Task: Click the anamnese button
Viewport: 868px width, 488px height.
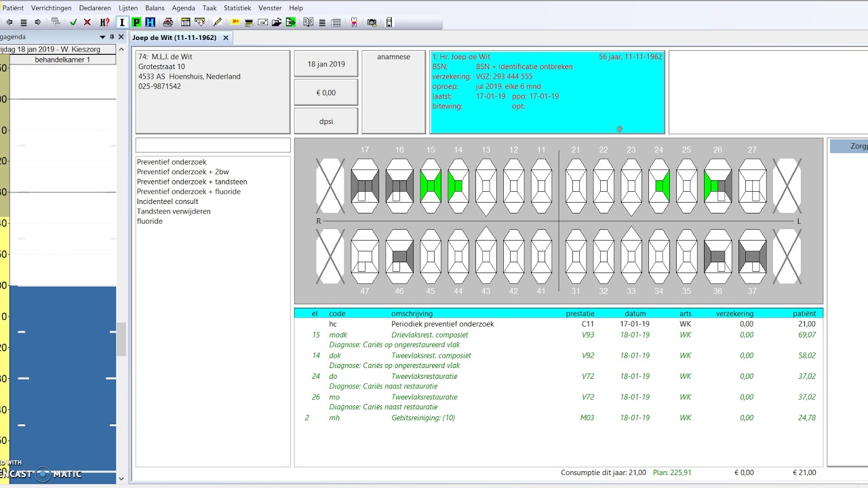Action: (393, 92)
